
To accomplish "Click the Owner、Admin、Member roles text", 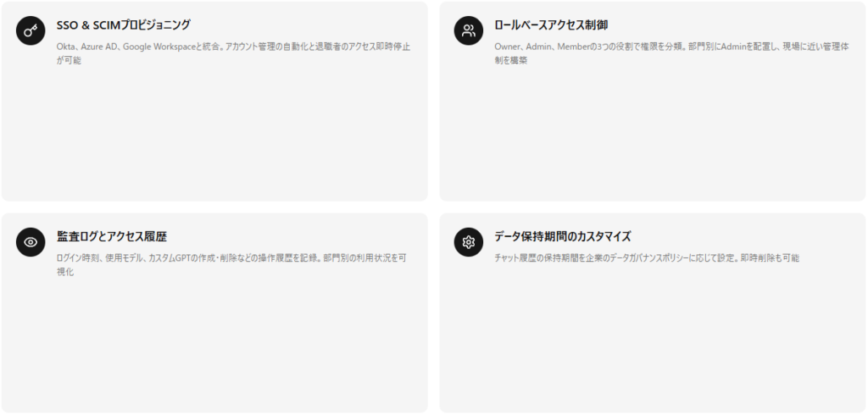I will click(x=542, y=47).
